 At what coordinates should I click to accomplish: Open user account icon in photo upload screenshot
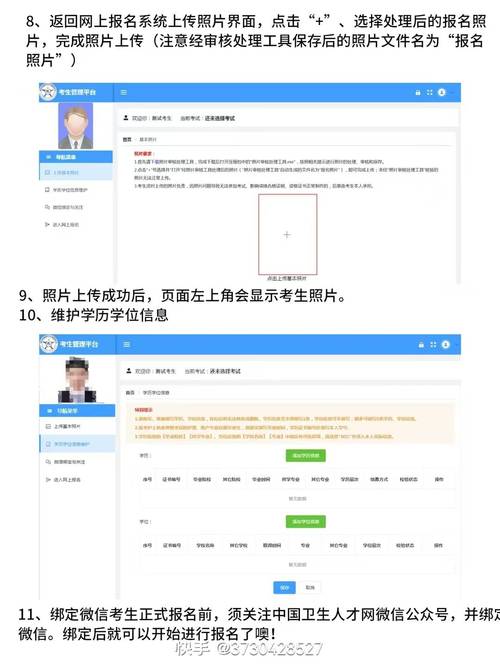pos(442,92)
